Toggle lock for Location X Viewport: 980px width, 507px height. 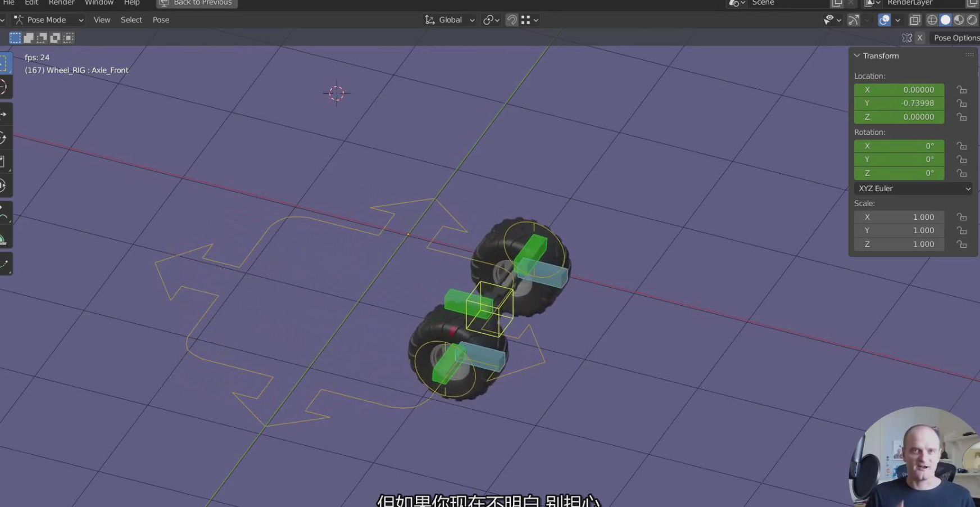pos(962,90)
